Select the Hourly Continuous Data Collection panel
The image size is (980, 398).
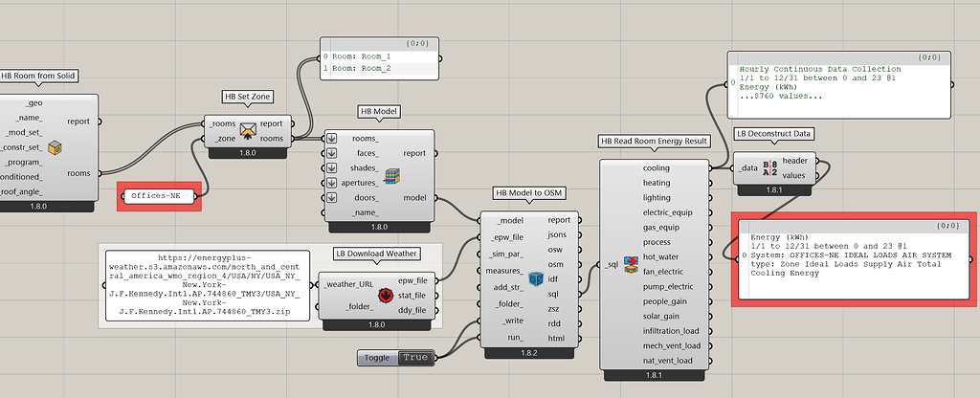tap(838, 84)
